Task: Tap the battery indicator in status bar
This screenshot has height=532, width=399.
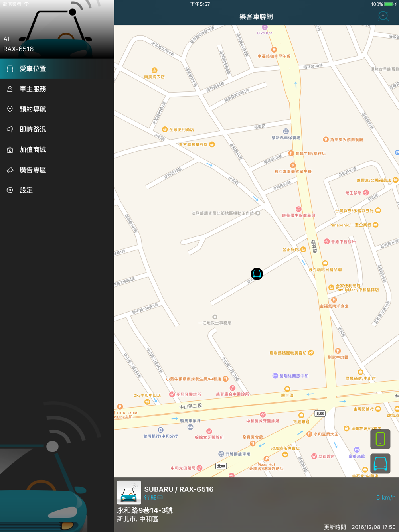Action: click(389, 4)
